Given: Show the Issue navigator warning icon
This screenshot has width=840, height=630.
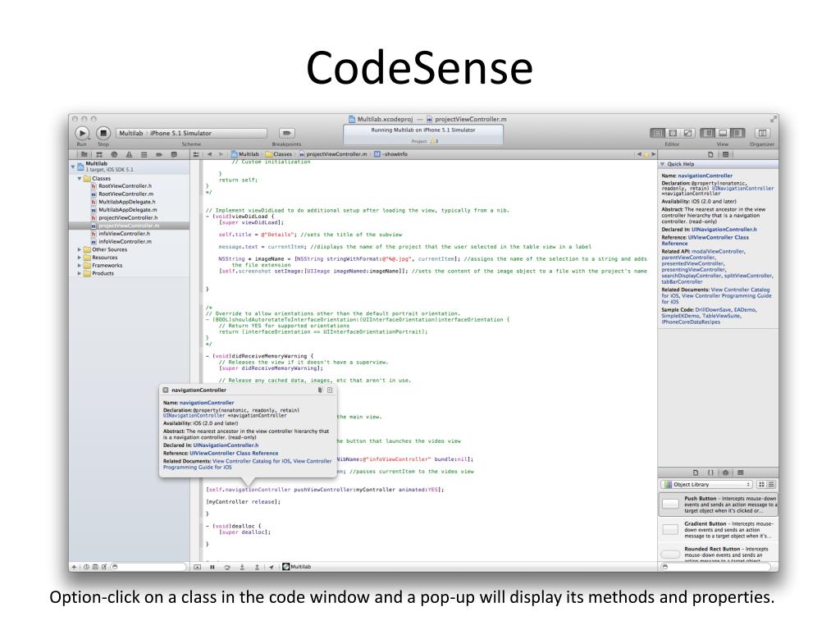Looking at the screenshot, I should (x=129, y=154).
